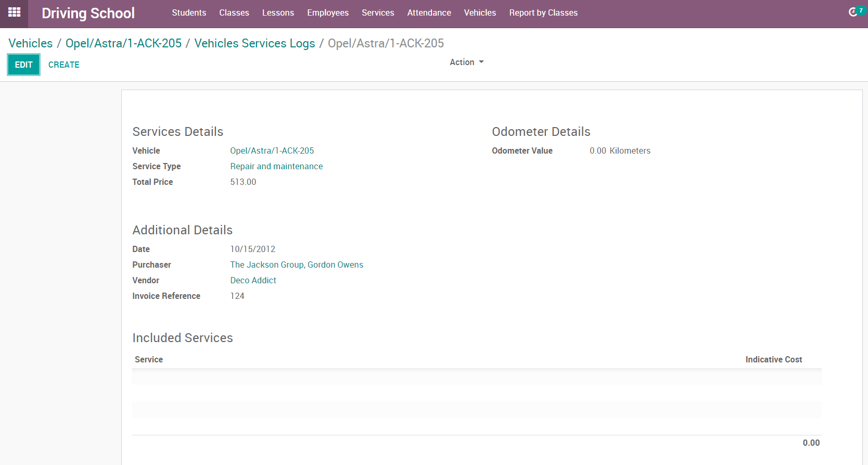Go to the Lessons menu
The height and width of the screenshot is (465, 868).
[278, 12]
